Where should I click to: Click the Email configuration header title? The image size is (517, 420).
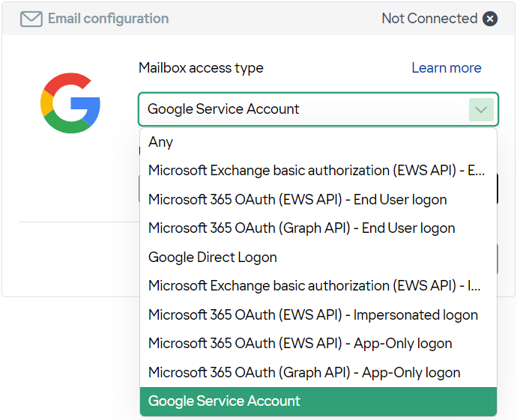tap(108, 19)
